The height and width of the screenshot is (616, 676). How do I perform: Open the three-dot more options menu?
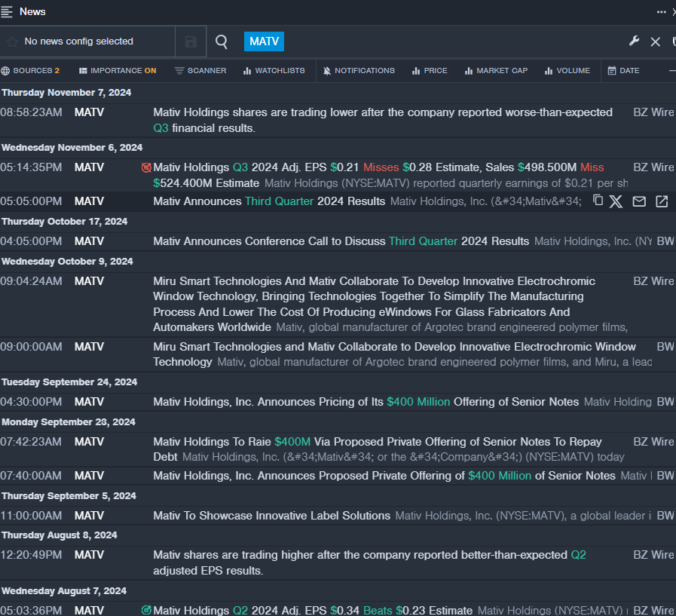(661, 11)
